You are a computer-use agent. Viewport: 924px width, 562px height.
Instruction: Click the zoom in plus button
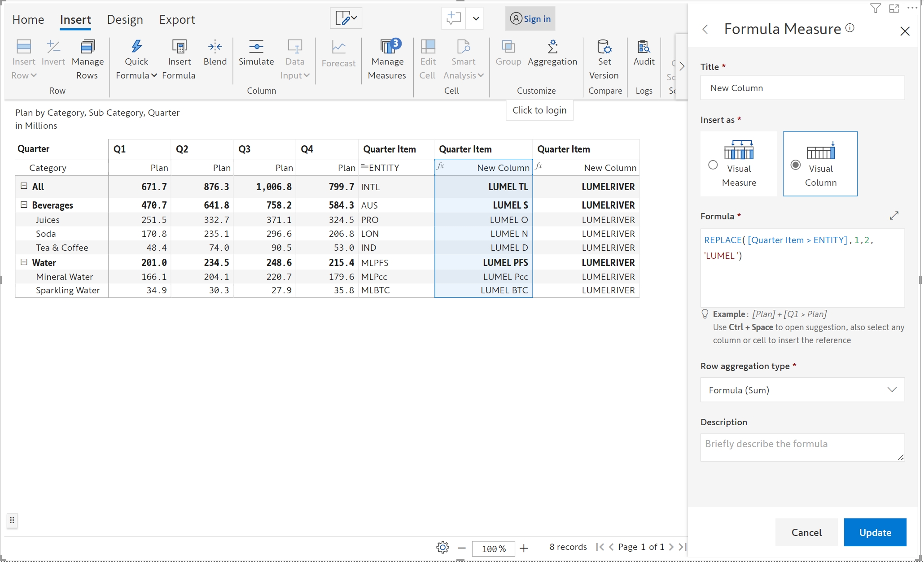(x=524, y=548)
